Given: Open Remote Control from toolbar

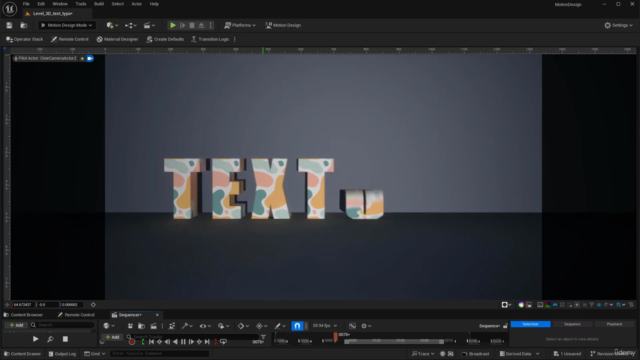Looking at the screenshot, I should [69, 39].
